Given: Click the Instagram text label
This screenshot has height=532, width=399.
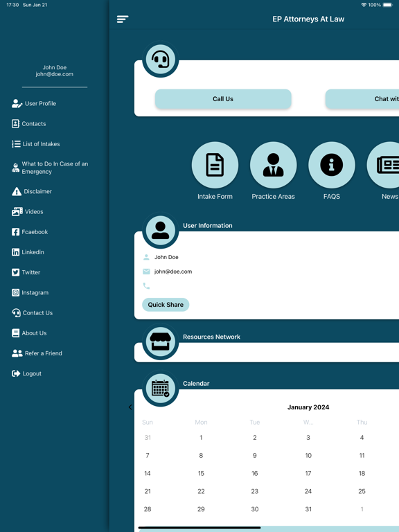Looking at the screenshot, I should click(x=35, y=292).
